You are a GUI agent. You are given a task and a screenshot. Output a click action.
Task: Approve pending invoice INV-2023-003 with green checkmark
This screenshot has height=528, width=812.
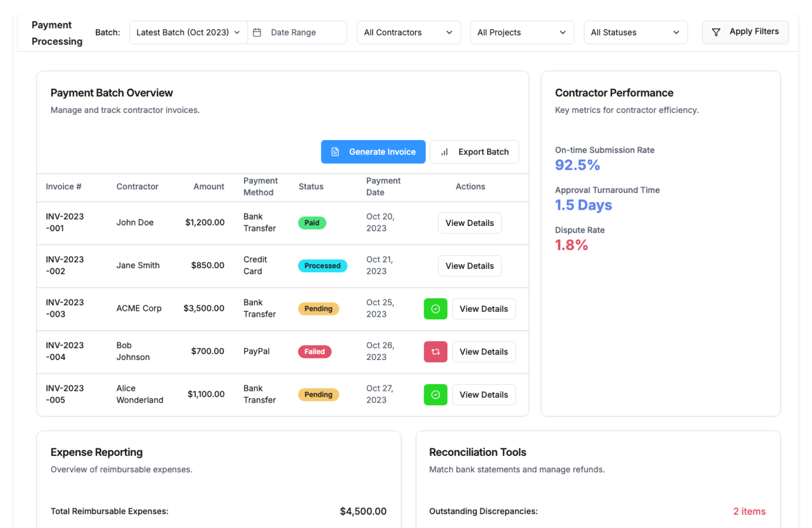pos(435,309)
